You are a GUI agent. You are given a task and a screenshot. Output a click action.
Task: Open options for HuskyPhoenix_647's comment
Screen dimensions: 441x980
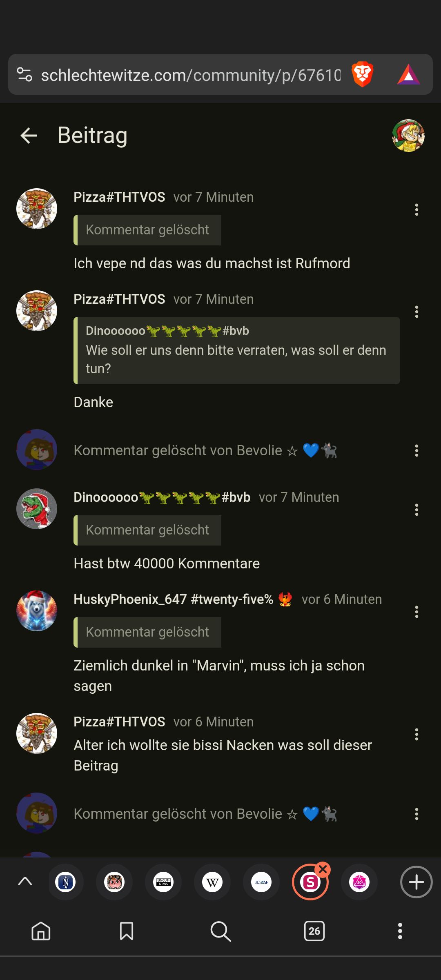click(416, 612)
